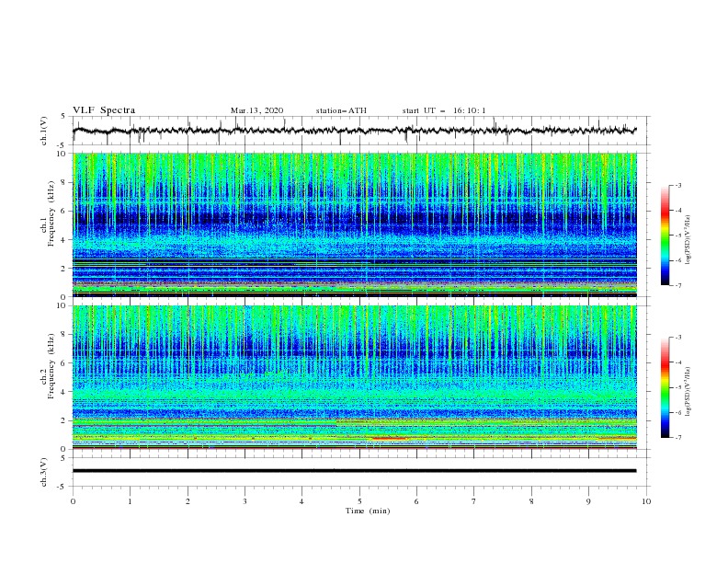The image size is (728, 563).
Task: Click the 'VLF Spectra' title text
Action: tap(104, 110)
